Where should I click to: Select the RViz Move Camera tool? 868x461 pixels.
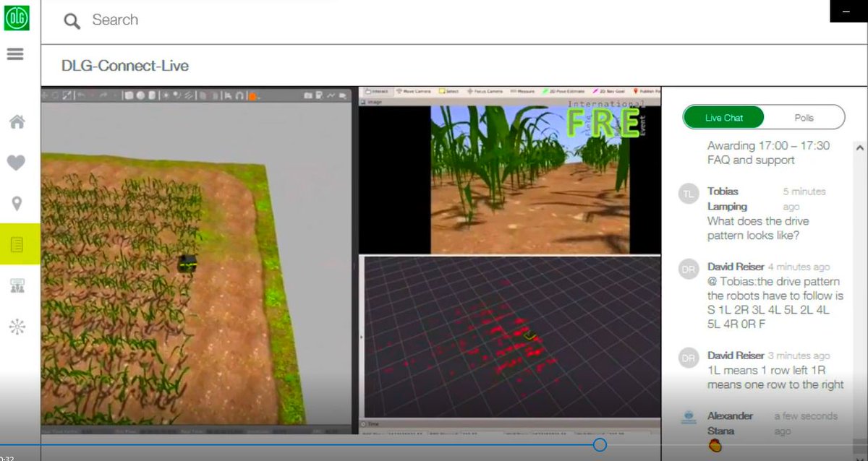click(x=414, y=91)
